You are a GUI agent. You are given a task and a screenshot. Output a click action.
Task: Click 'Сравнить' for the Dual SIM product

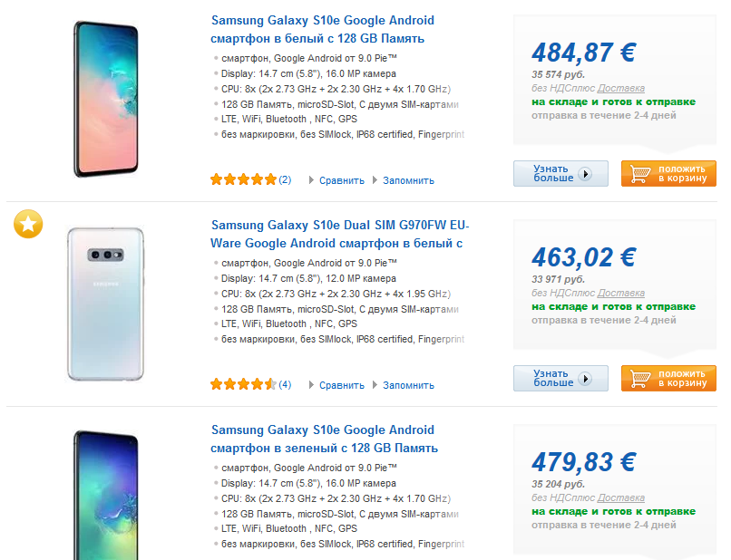tap(341, 385)
